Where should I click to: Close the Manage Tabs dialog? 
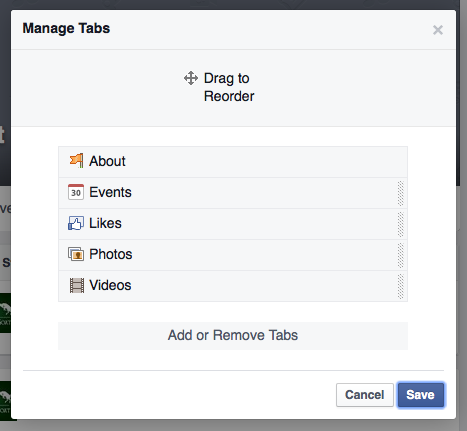438,30
